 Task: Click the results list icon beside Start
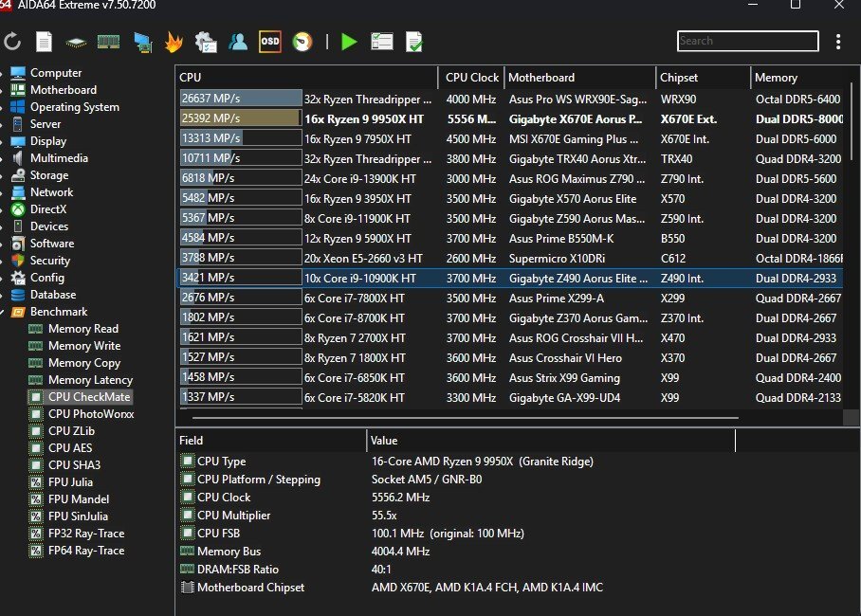381,42
